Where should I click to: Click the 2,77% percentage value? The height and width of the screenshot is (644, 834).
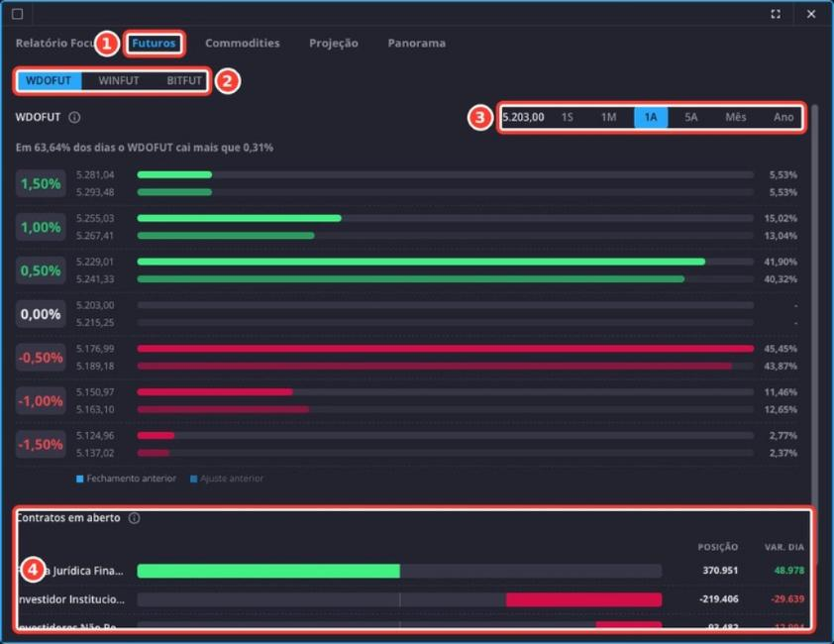782,435
